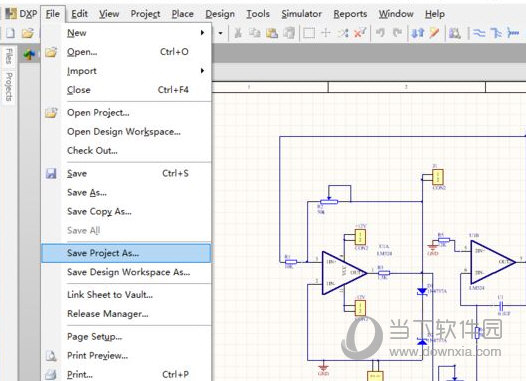
Task: Open the Tools menu
Action: (258, 14)
